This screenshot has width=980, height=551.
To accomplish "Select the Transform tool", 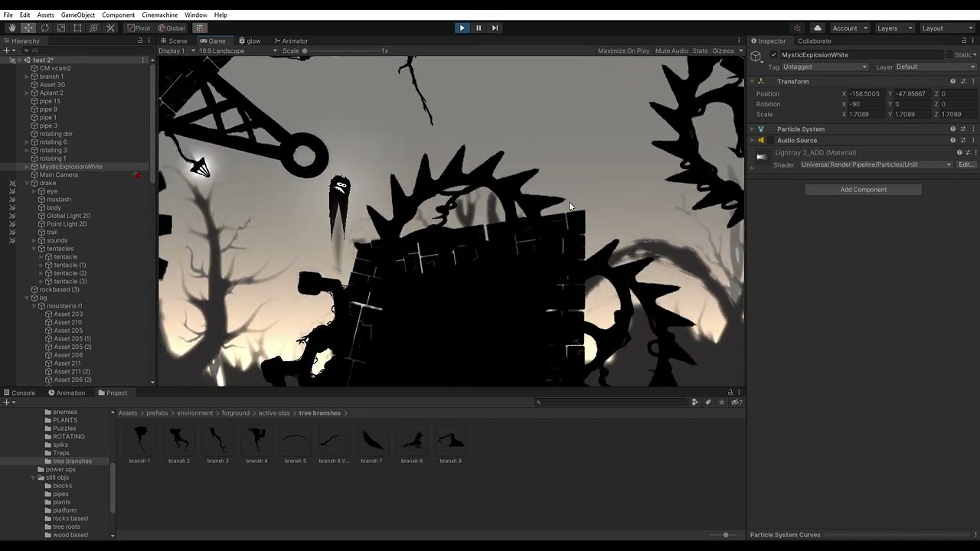I will click(x=94, y=28).
